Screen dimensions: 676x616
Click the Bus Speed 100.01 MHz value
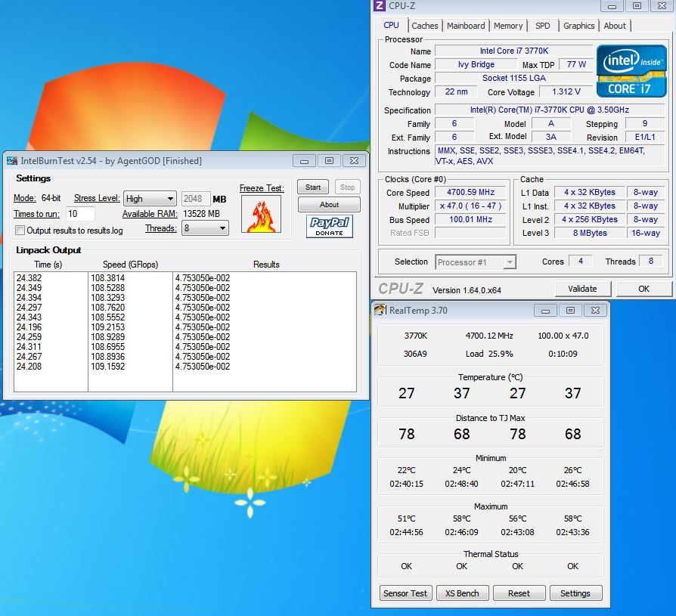coord(470,219)
